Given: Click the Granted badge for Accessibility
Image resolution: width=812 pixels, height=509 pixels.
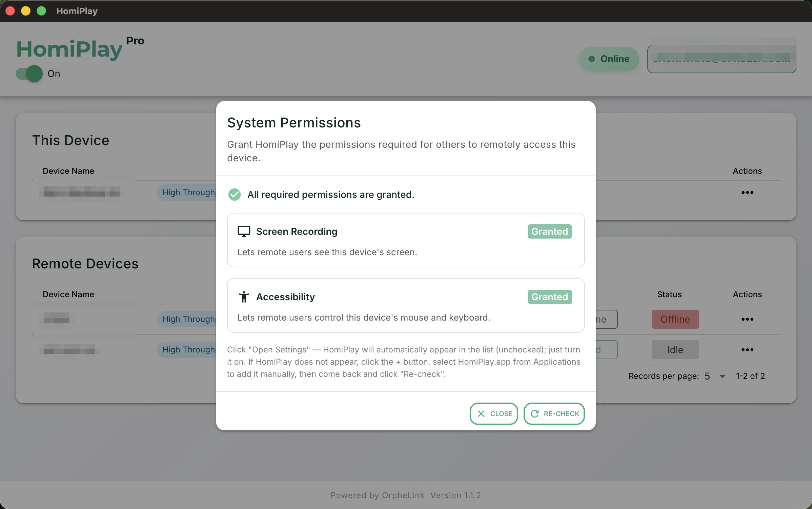Looking at the screenshot, I should 550,297.
